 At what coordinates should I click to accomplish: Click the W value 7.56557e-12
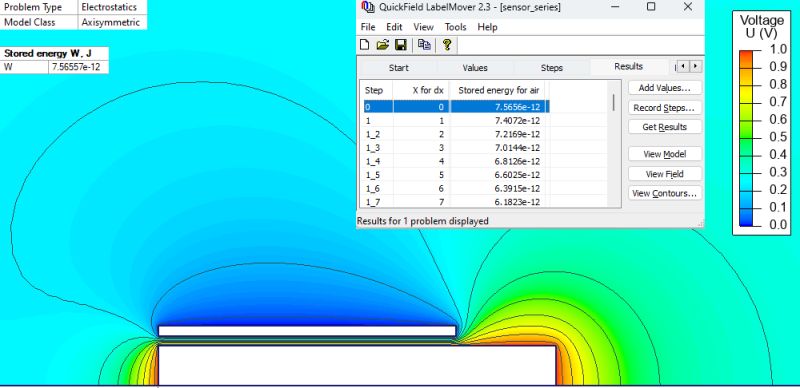tap(78, 67)
